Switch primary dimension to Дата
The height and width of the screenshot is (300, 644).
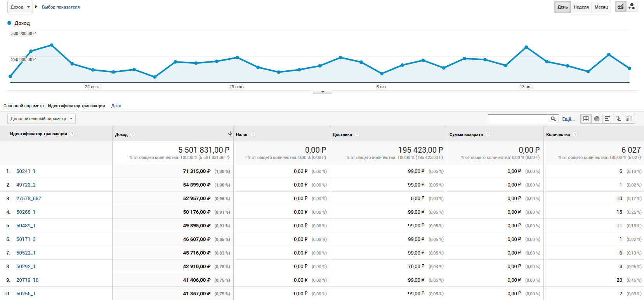click(116, 106)
